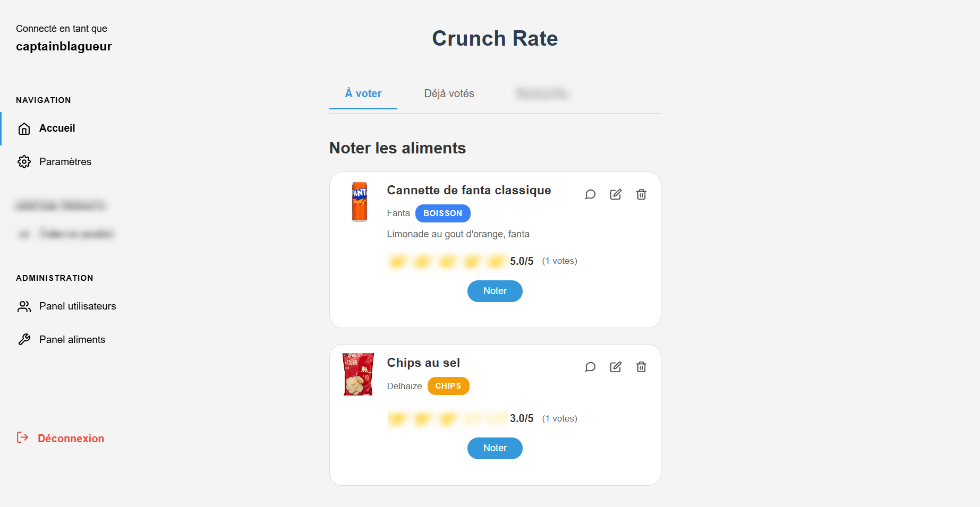Select the CHIPS category badge

448,386
